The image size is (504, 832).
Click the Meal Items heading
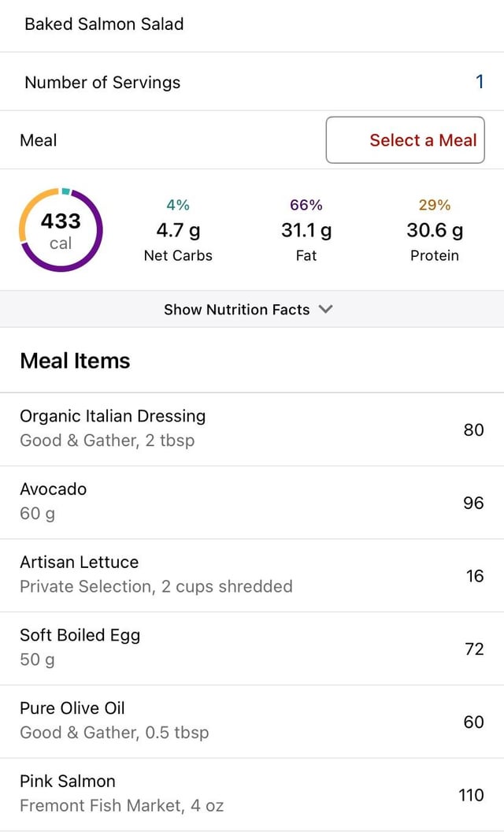click(75, 361)
